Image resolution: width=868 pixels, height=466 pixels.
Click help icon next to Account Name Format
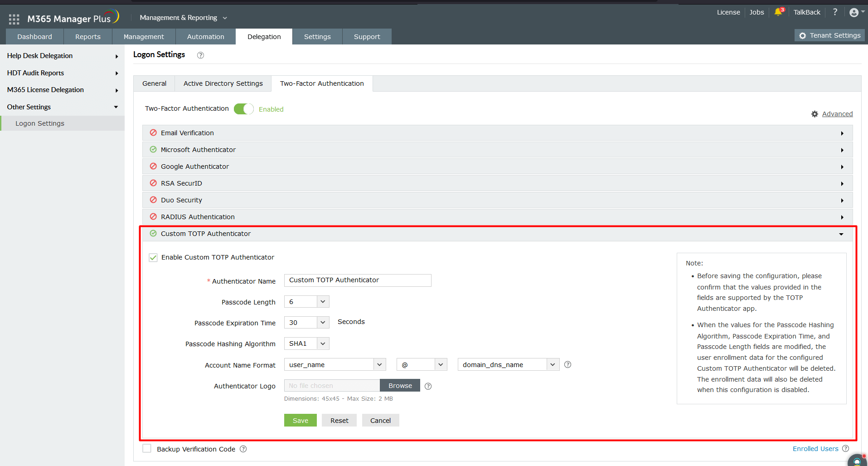pos(567,364)
